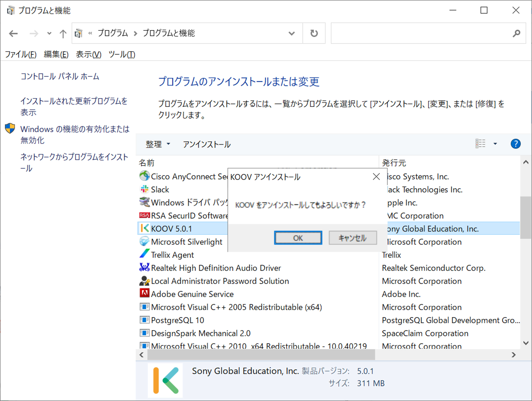The height and width of the screenshot is (401, 532).
Task: Click the vertical scrollbar down arrow
Action: coord(526,343)
